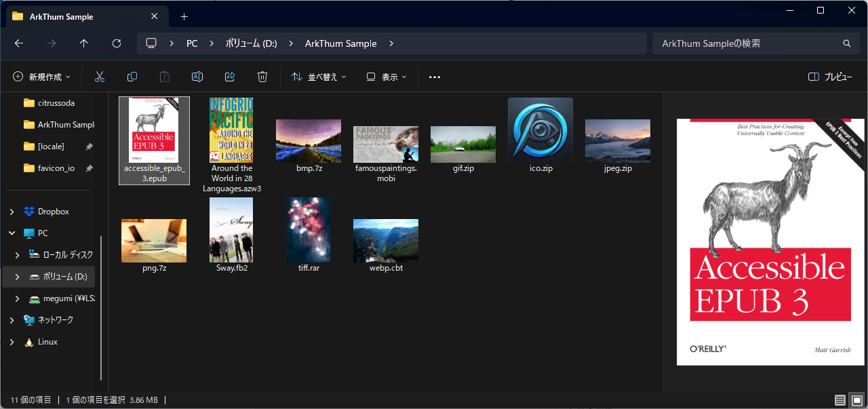Image resolution: width=868 pixels, height=409 pixels.
Task: Click the Rename icon on the toolbar
Action: [197, 77]
